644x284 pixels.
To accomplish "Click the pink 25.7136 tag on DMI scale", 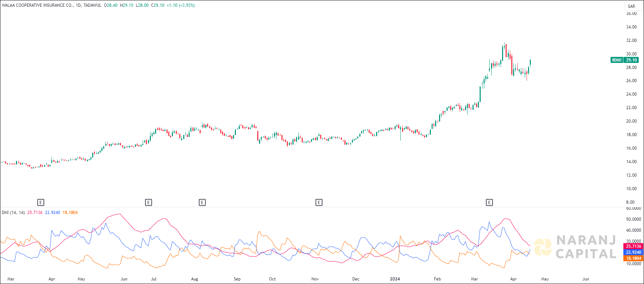I will [x=633, y=246].
